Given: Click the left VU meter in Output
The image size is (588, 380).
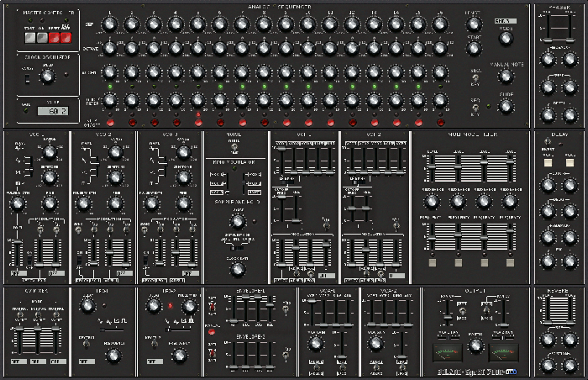Looking at the screenshot, I should 446,352.
